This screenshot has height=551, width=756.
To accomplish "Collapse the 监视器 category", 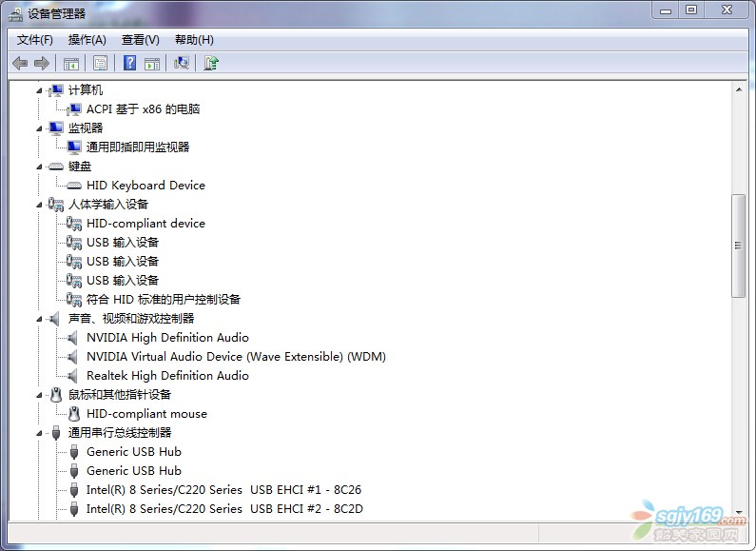I will point(40,128).
